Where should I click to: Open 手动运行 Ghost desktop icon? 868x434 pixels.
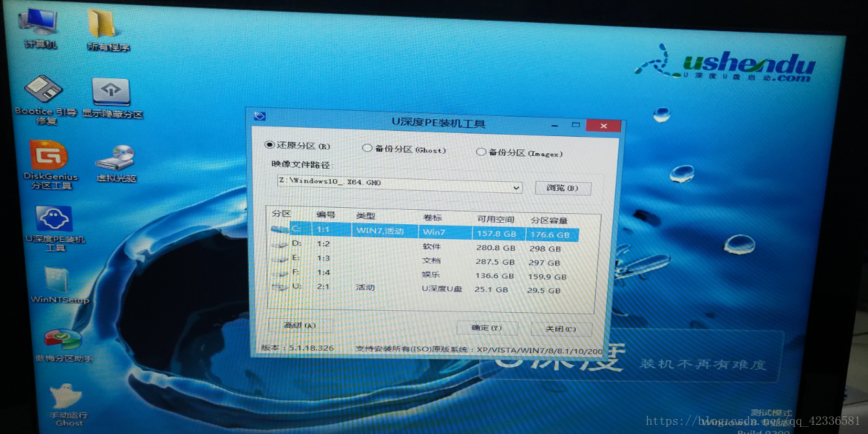coord(68,405)
